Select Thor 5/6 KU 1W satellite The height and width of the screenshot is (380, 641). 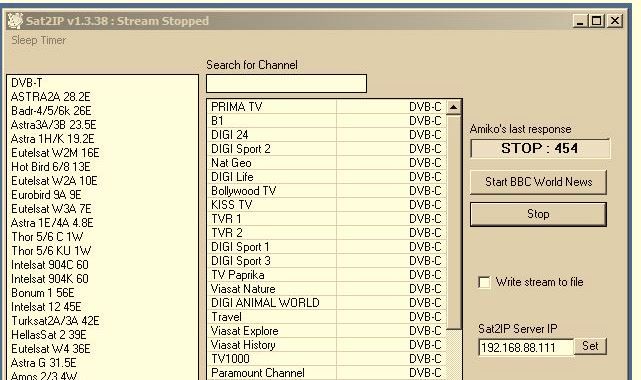103,250
